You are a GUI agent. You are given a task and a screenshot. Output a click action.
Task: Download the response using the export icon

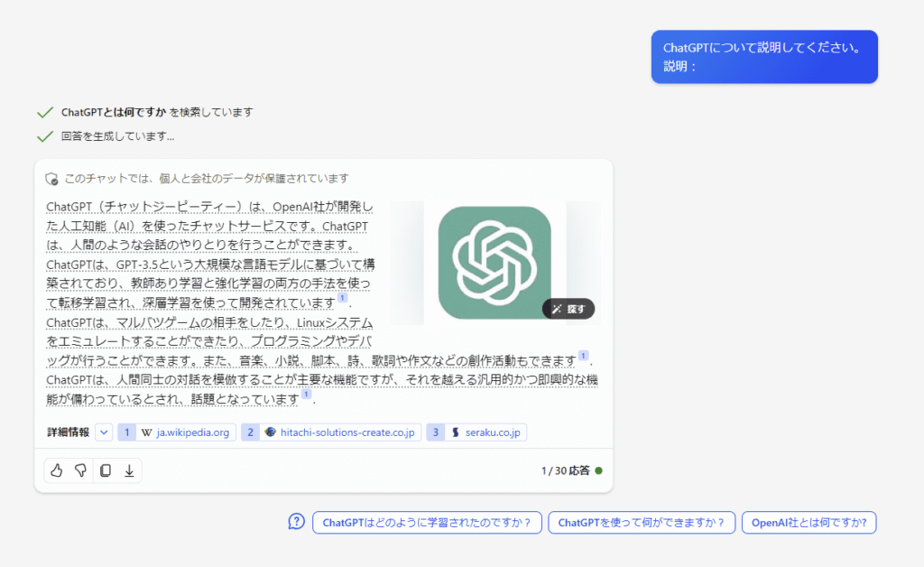pyautogui.click(x=129, y=470)
